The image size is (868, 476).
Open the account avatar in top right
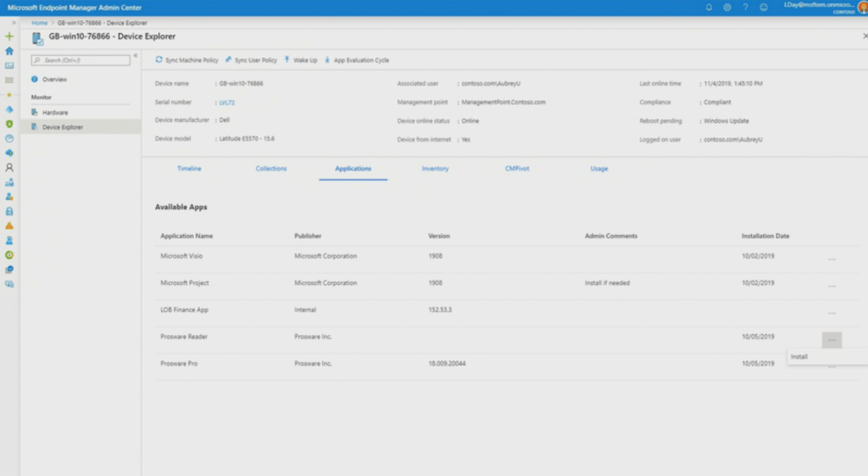(862, 7)
